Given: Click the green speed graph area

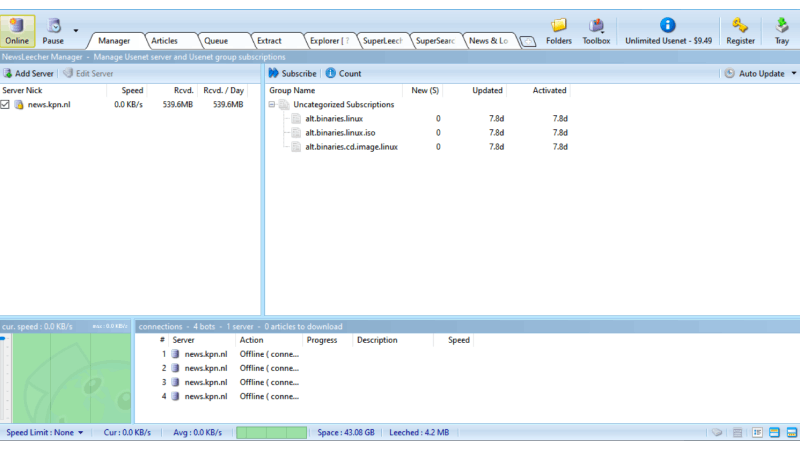Looking at the screenshot, I should point(71,379).
